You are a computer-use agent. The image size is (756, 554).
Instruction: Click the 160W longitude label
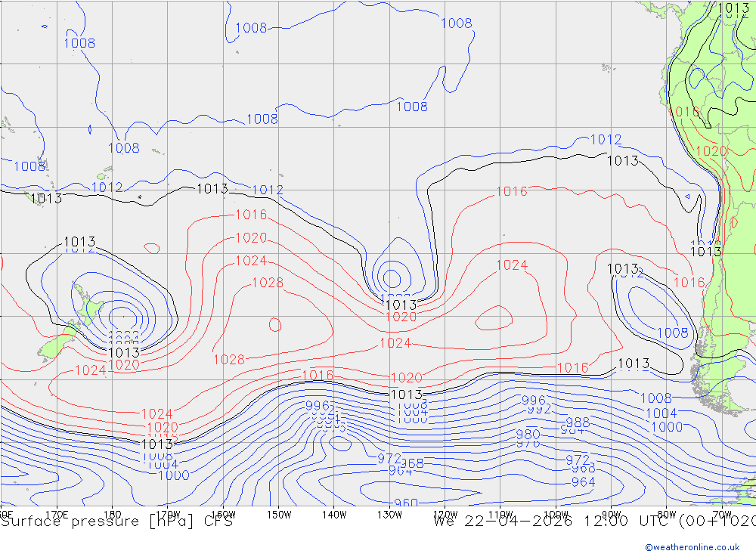223,515
